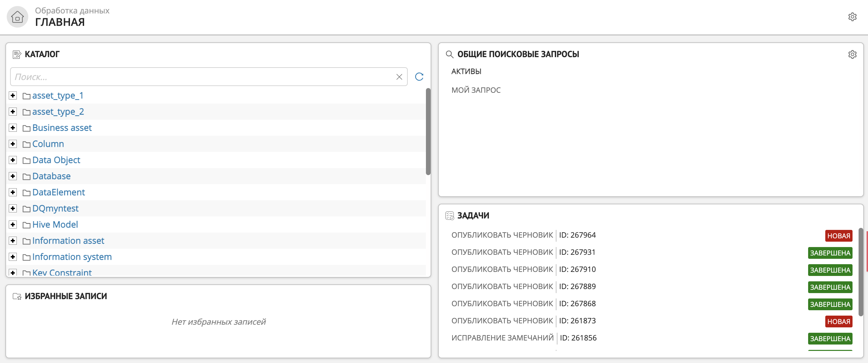Expand the Database catalog entry
Image resolution: width=868 pixels, height=363 pixels.
tap(12, 176)
